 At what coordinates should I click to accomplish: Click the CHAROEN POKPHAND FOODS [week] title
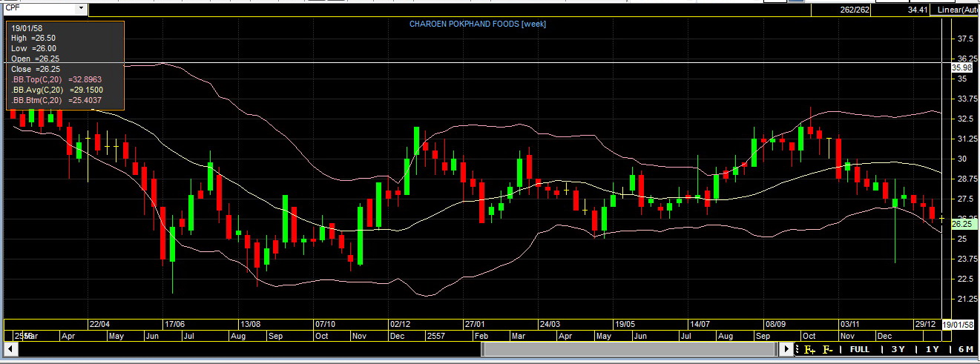(x=478, y=24)
